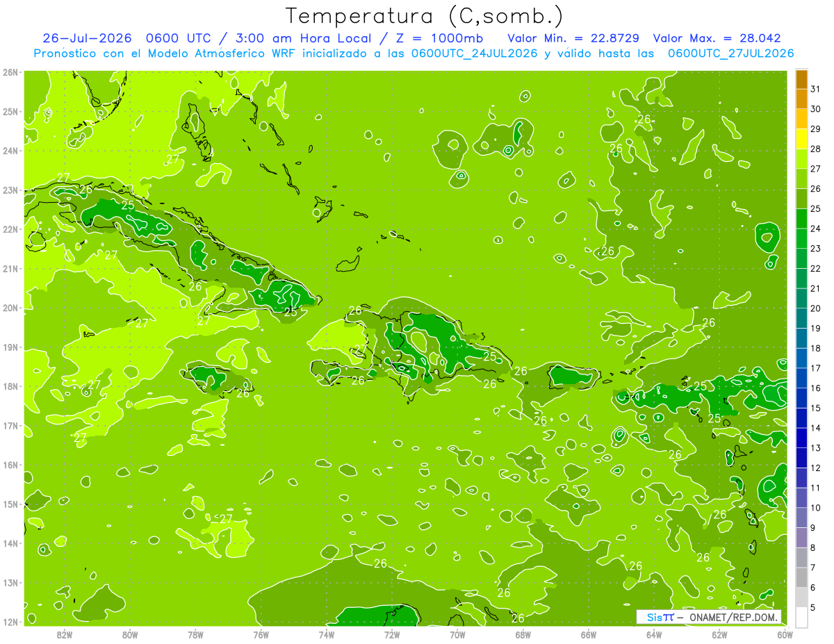Screen dimensions: 834x644
Task: Select the '26-Jul-2026' forecast date text
Action: (87, 38)
